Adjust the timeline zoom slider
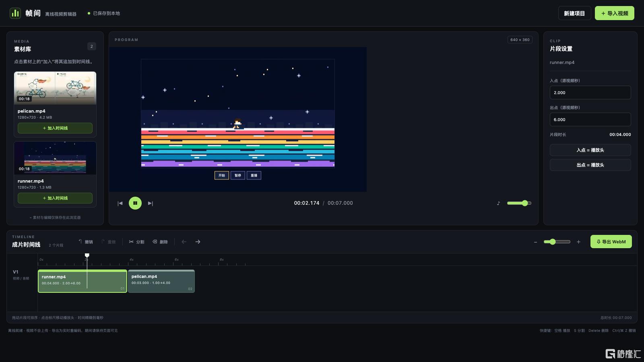 tap(557, 242)
